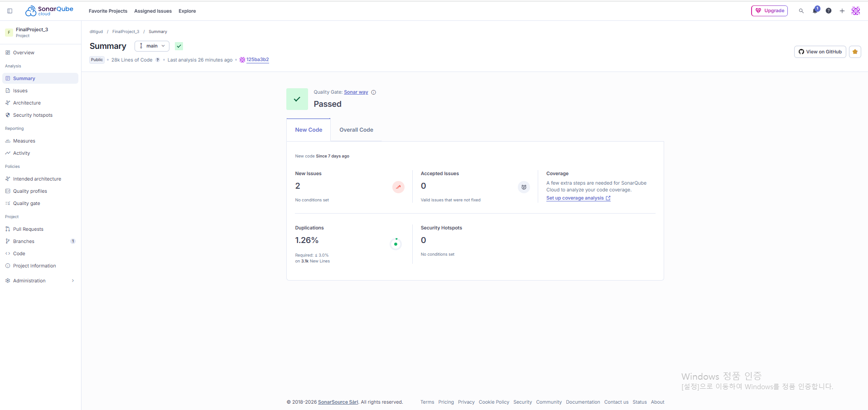Screen dimensions: 868x410
Task: Switch to the Overall Code tab
Action: (x=357, y=130)
